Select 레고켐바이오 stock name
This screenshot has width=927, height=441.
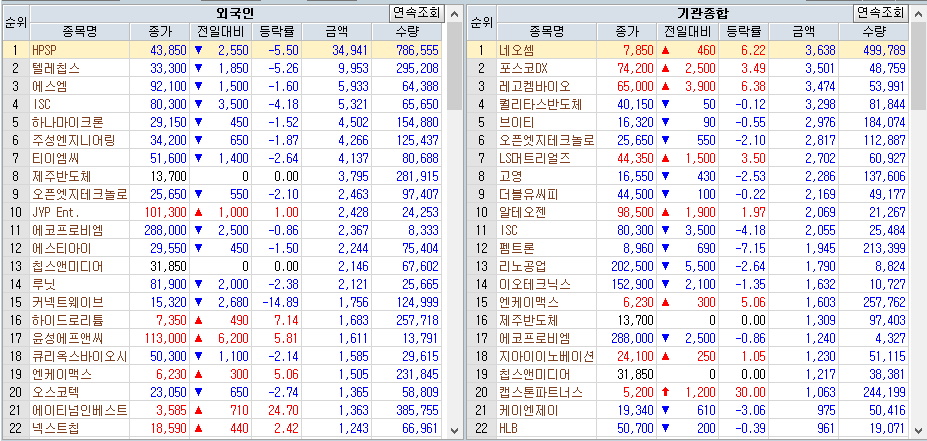click(x=535, y=87)
